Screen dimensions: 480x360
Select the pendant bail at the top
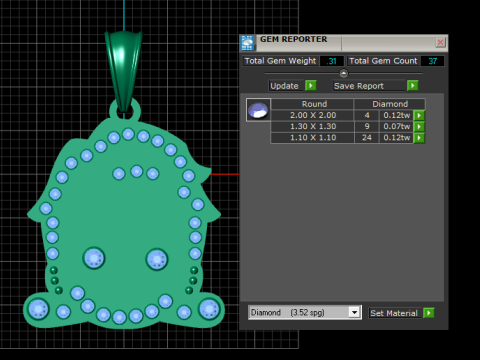[x=124, y=70]
